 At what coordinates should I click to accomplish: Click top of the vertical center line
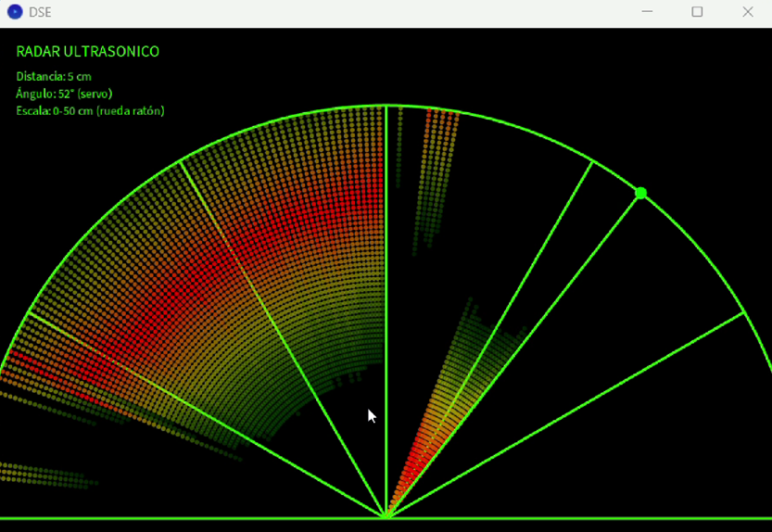click(x=386, y=108)
